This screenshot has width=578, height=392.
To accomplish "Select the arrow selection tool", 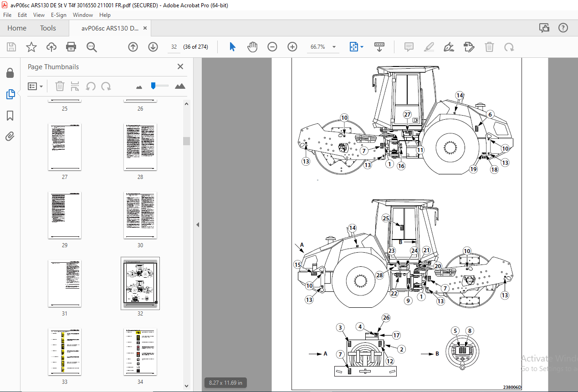I will [233, 47].
